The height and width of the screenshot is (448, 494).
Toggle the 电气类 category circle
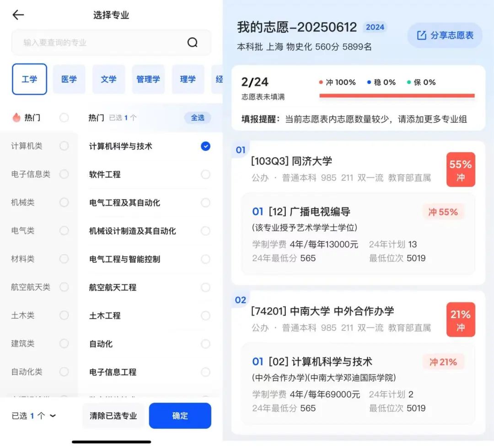64,230
